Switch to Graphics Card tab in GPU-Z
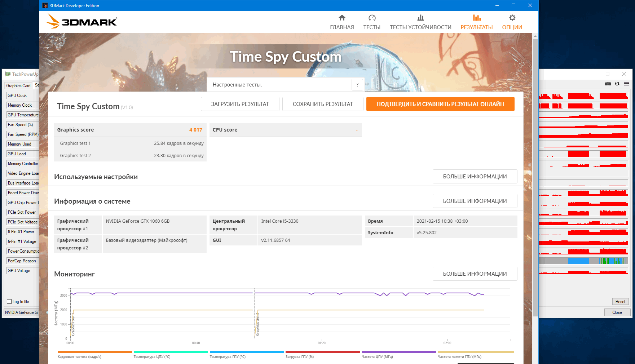Viewport: 635px width, 364px height. (18, 85)
